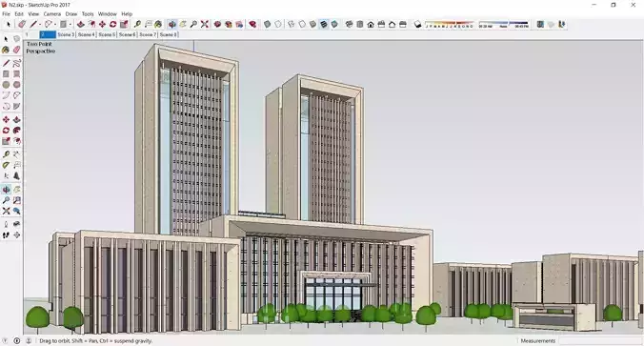This screenshot has width=644, height=346.
Task: Enable Shaded face style
Action: tap(312, 24)
